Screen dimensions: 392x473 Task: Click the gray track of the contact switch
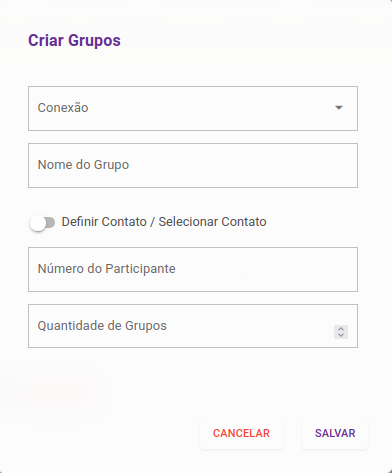50,223
